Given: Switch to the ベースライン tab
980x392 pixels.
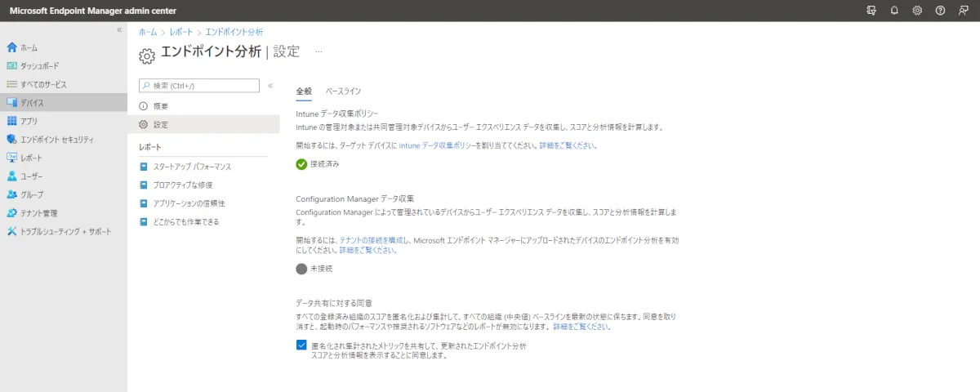Looking at the screenshot, I should 343,91.
